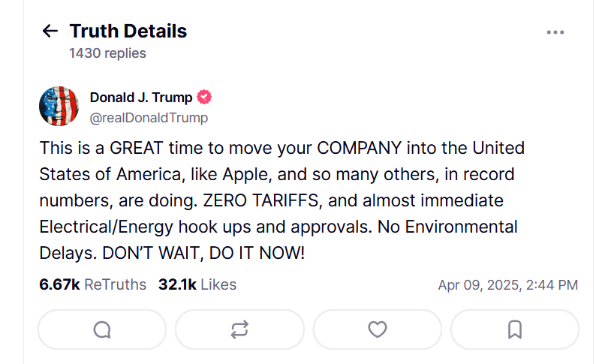Screen dimensions: 596x364
Task: Click the verified badge next to Donald J. Trump
Action: (204, 98)
